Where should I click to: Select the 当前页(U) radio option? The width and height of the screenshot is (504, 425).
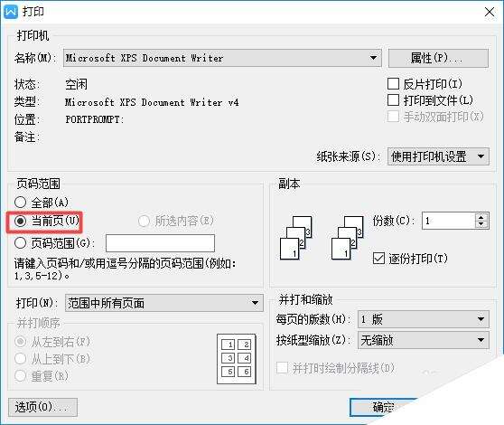(20, 221)
